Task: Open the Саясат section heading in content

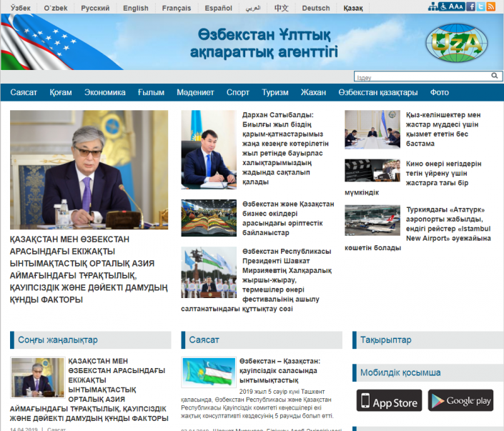Action: (x=204, y=340)
